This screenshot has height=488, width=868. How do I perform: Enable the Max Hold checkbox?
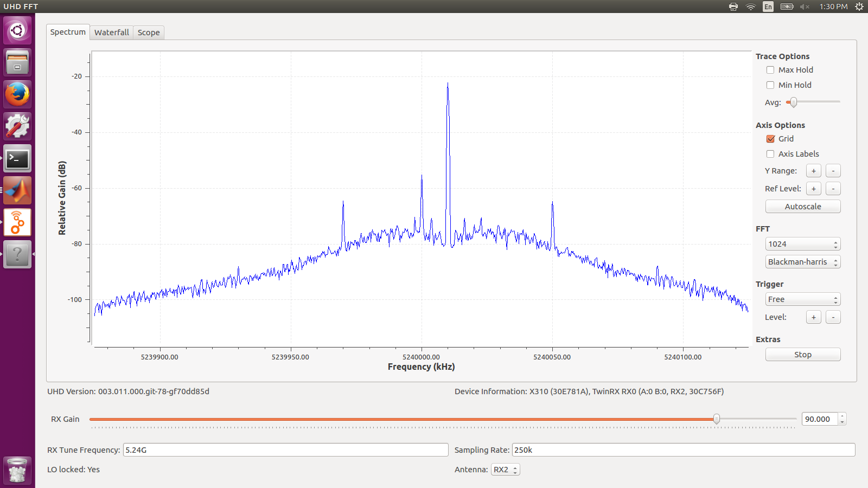(x=770, y=70)
